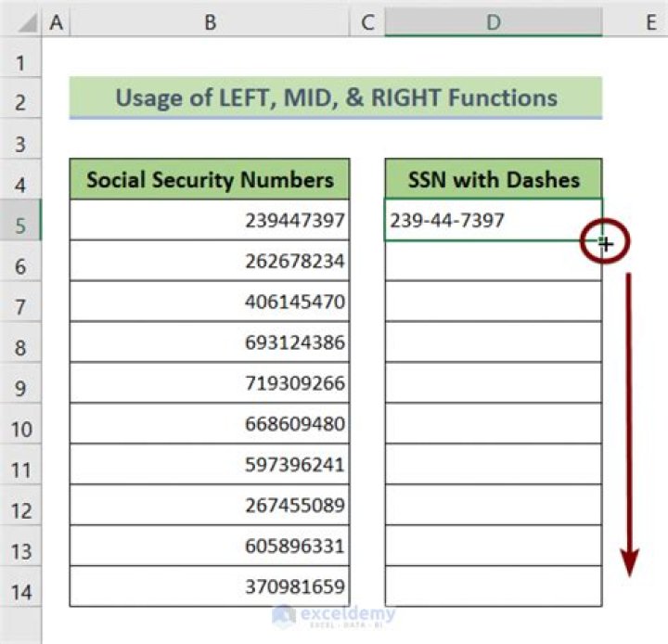Click cell containing 239-44-7397
Viewport: 668px width, 644px height.
click(493, 221)
